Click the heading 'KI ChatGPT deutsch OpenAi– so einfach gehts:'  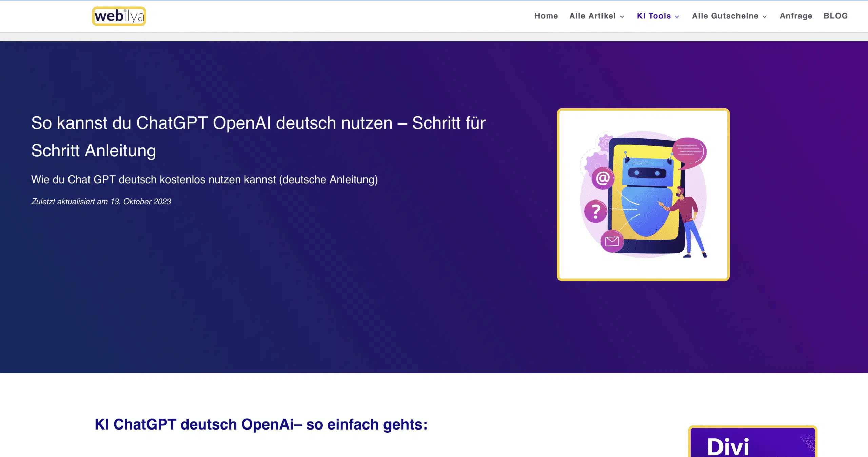coord(261,424)
